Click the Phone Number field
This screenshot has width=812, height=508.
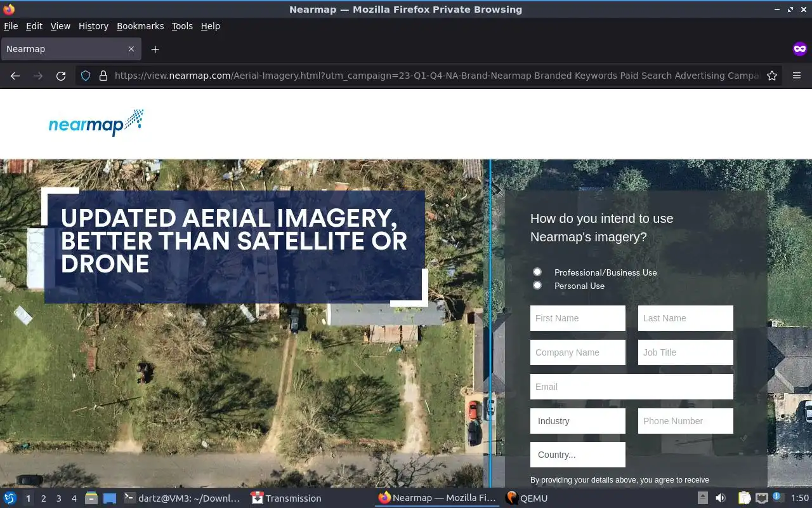tap(686, 421)
